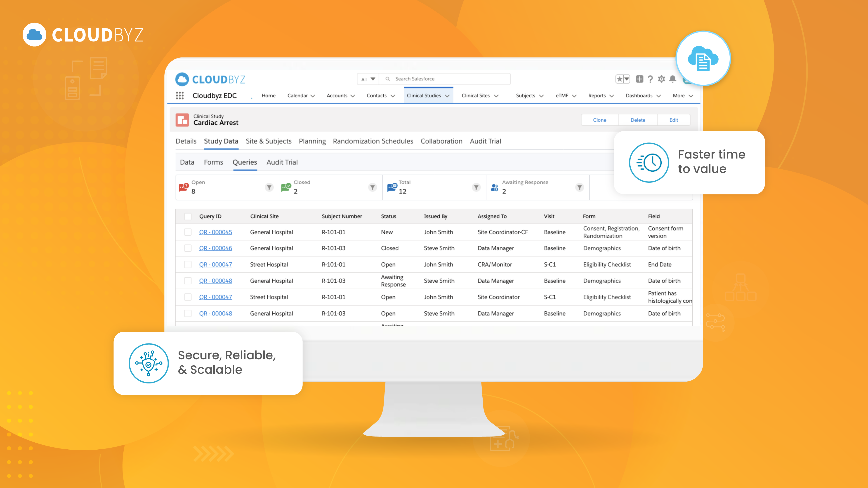Viewport: 868px width, 488px height.
Task: Click 'Eligibility Checklist' in End Date row
Action: [607, 264]
